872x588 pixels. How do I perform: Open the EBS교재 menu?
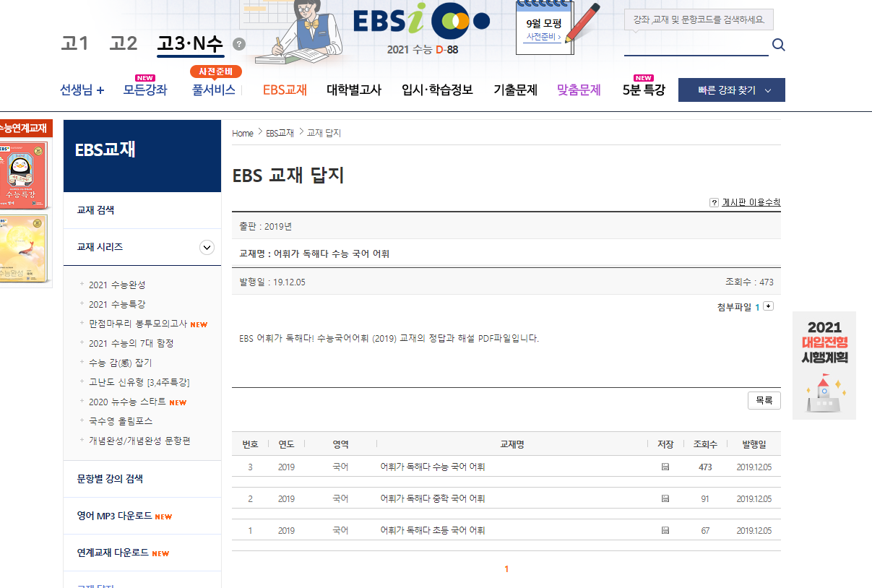285,90
